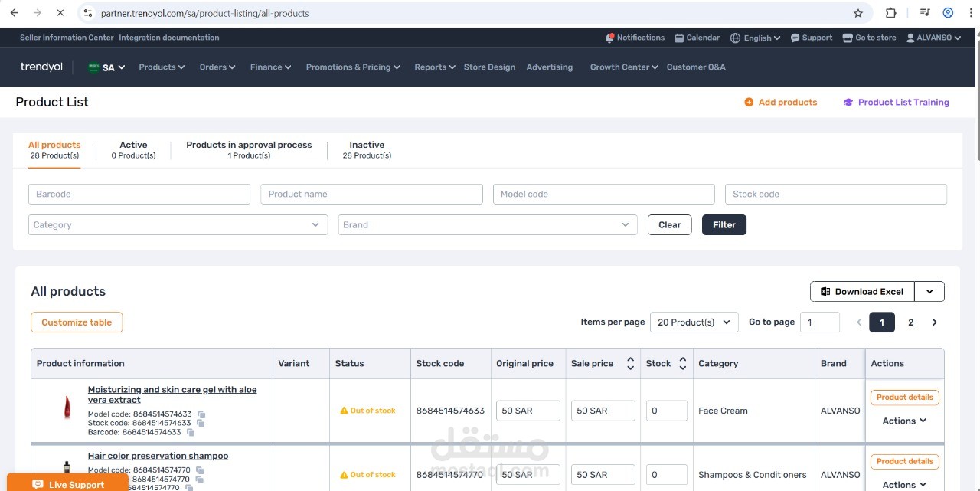The height and width of the screenshot is (491, 980).
Task: Open Finance menu
Action: pyautogui.click(x=270, y=67)
